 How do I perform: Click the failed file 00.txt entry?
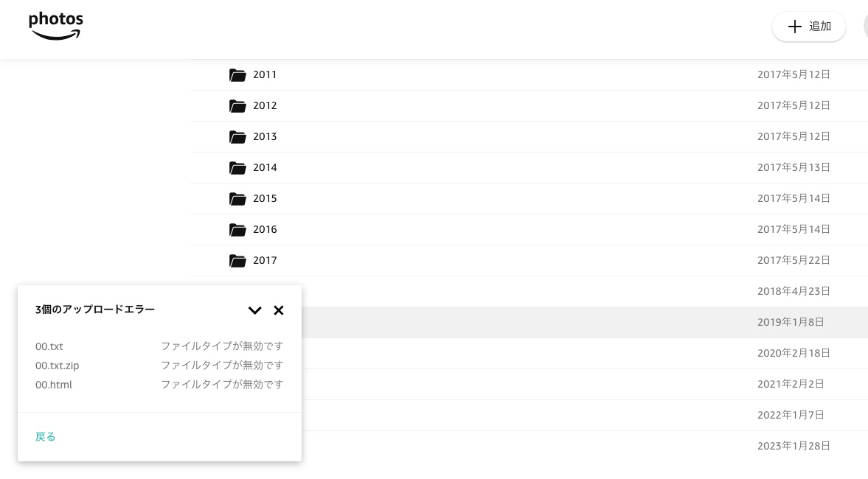pos(49,346)
